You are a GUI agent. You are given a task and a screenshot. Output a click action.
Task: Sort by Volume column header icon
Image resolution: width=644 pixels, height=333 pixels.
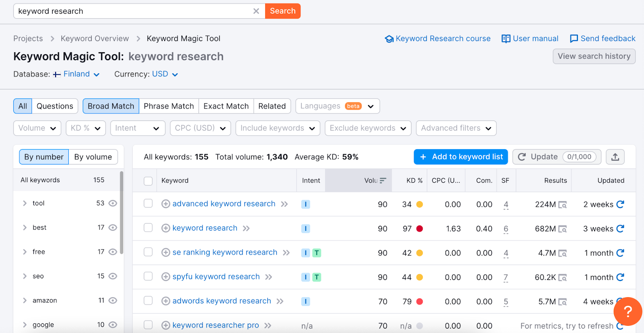(383, 181)
